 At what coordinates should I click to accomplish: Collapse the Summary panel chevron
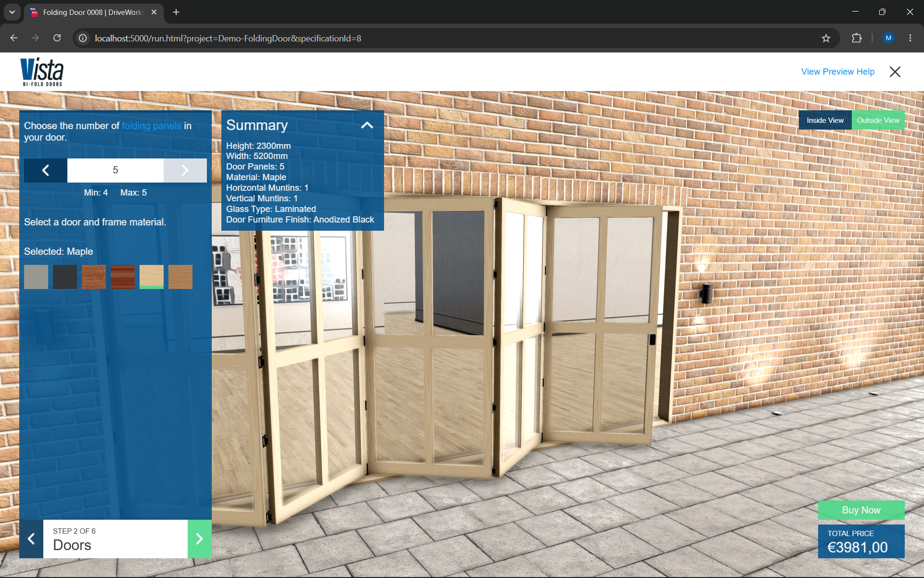[367, 125]
